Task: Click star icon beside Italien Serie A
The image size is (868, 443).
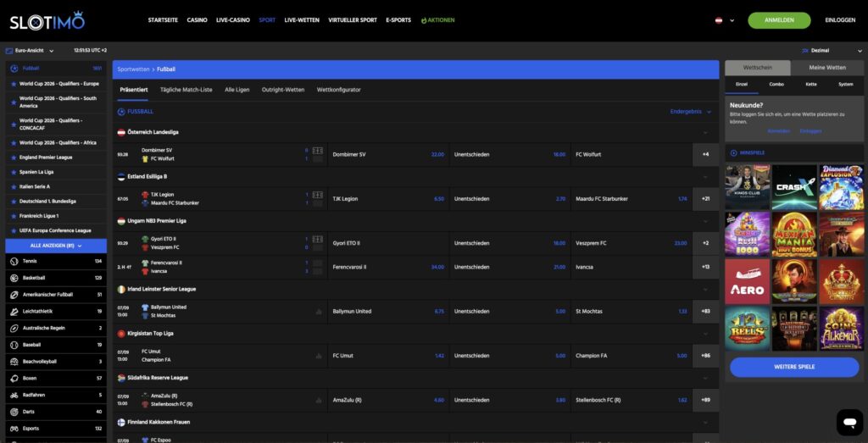Action: (14, 187)
